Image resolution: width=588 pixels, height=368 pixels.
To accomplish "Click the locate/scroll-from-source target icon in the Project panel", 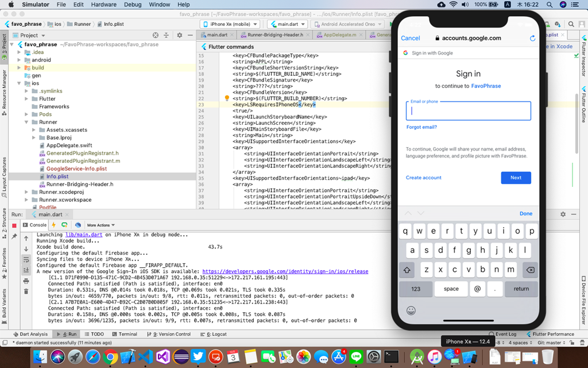I will point(155,35).
